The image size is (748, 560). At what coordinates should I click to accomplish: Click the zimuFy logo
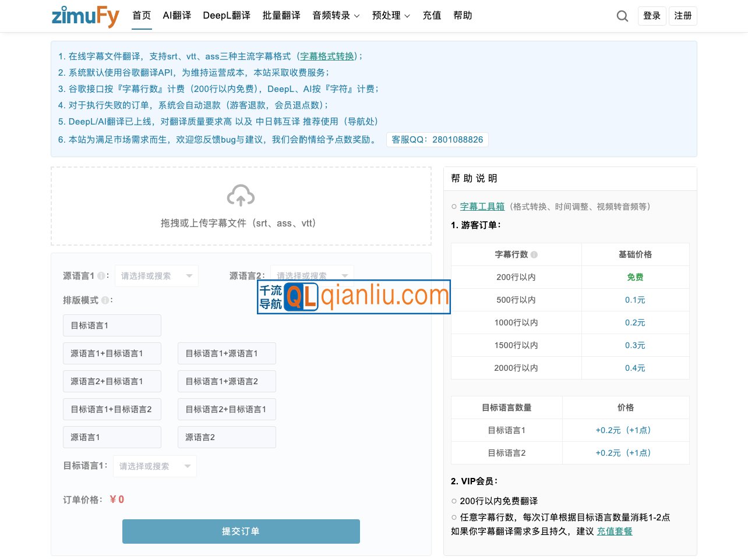coord(85,16)
